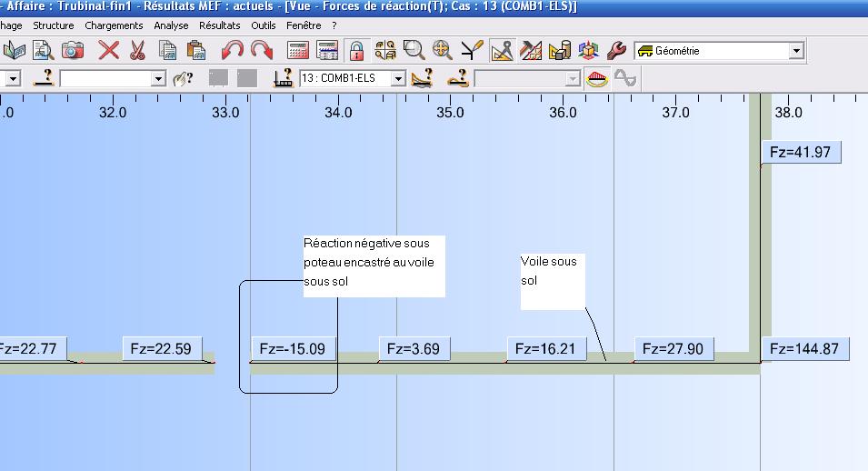Open the Outils menu

coord(263,25)
